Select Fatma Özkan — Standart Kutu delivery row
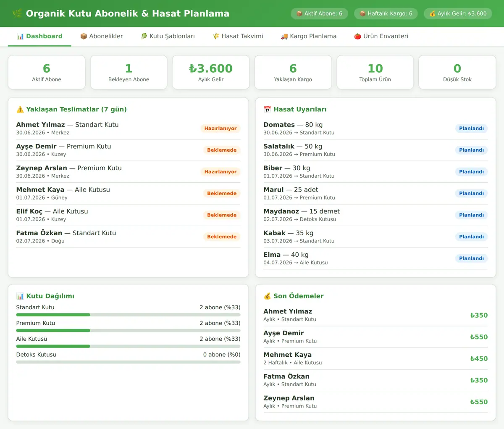Screen dimensions: 504x429 [128, 237]
